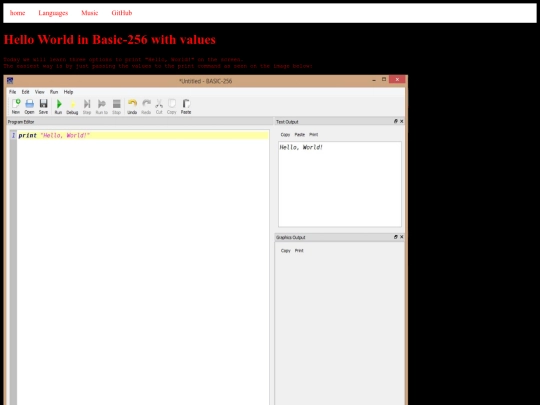The height and width of the screenshot is (405, 540).
Task: Float the Graphics Output panel
Action: click(396, 237)
